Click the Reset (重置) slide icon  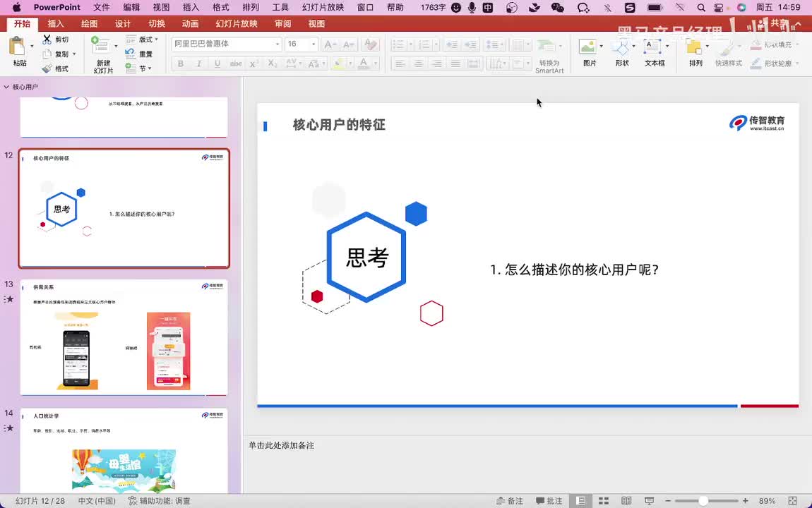[131, 54]
